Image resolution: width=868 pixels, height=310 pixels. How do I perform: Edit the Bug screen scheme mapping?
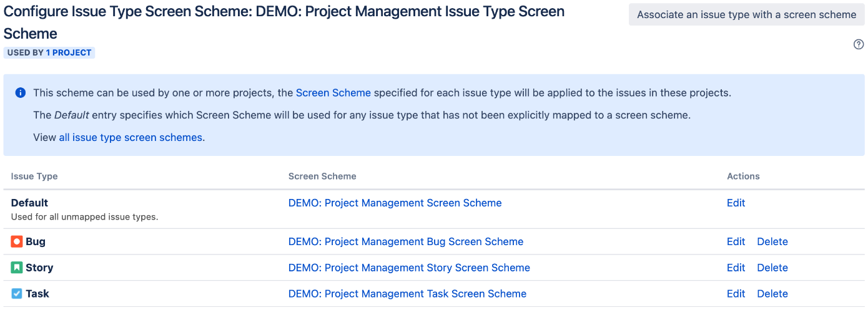coord(736,241)
